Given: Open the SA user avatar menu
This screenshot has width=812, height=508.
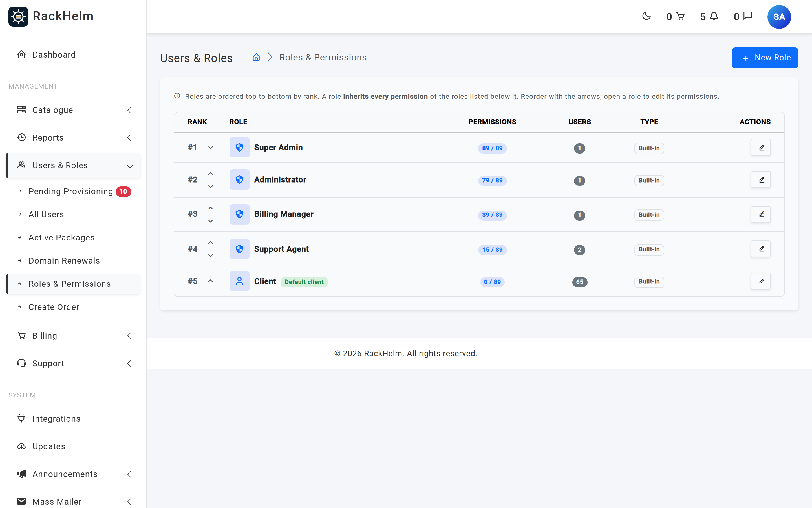Looking at the screenshot, I should coord(779,17).
